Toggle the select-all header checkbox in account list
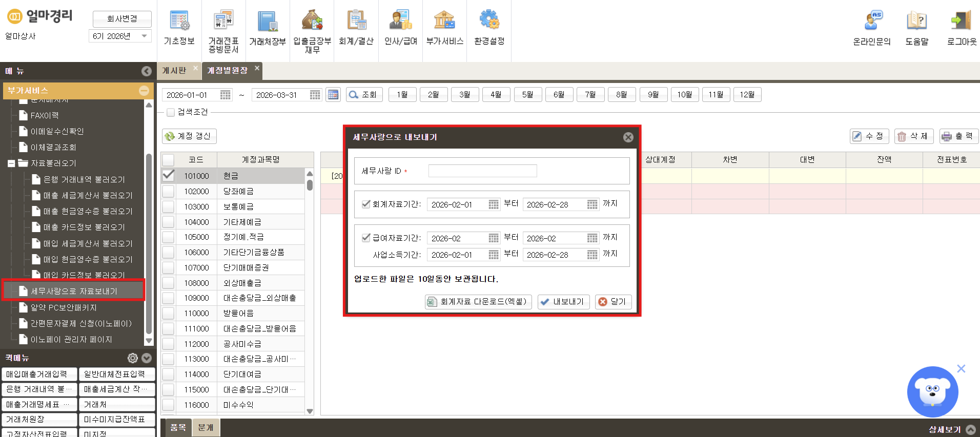Screen dimensions: 980x437 (x=168, y=160)
